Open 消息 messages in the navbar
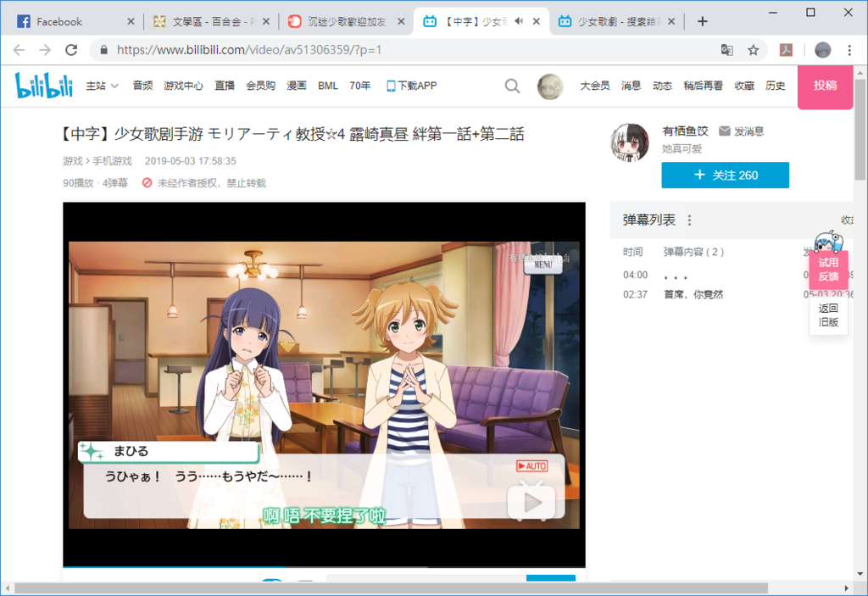 coord(631,86)
